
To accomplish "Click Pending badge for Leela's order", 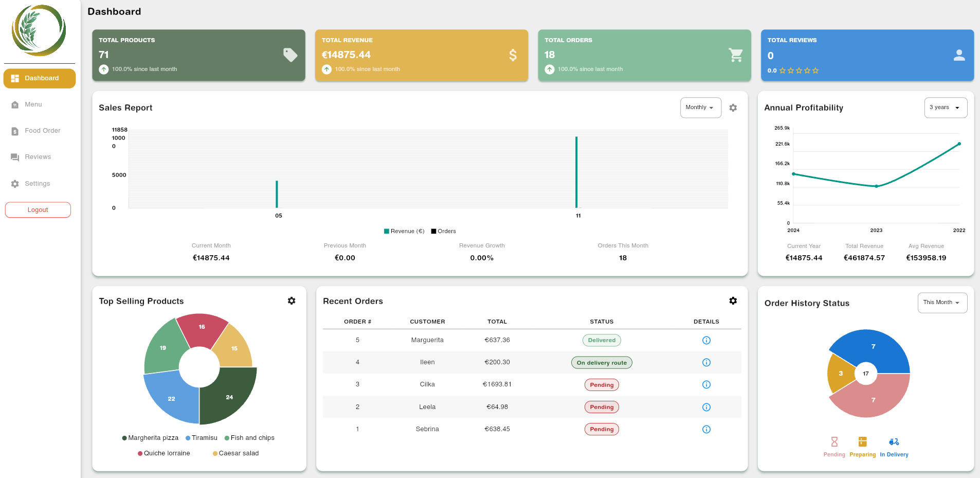I will 602,407.
